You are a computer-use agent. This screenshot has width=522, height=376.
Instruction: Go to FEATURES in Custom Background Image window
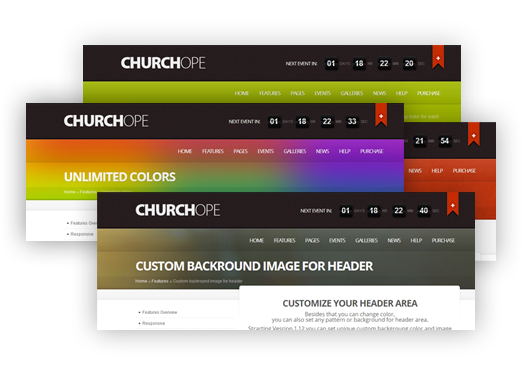pyautogui.click(x=285, y=241)
